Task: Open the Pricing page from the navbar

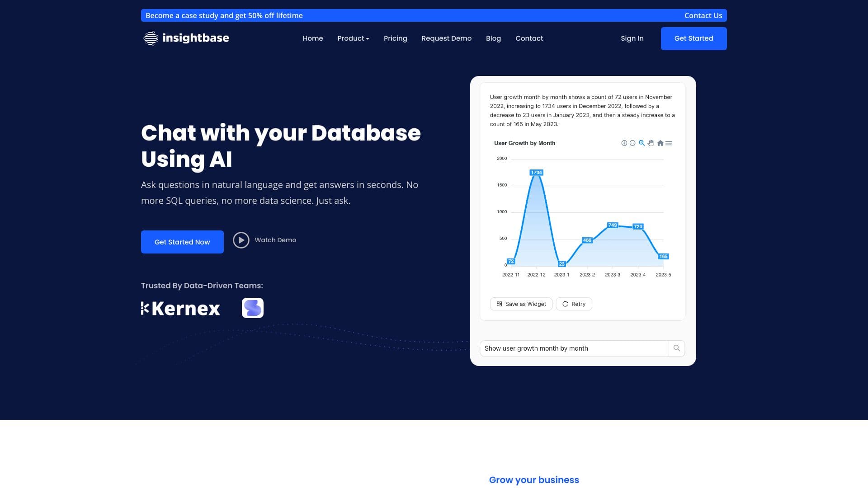Action: click(396, 38)
